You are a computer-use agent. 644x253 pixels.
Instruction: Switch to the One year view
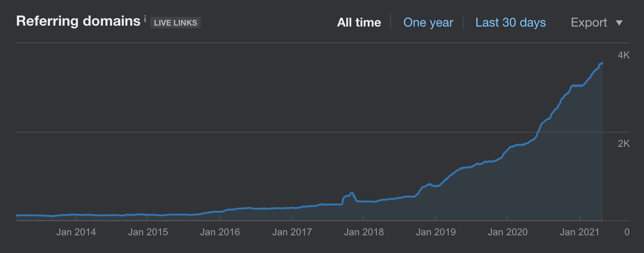[428, 23]
